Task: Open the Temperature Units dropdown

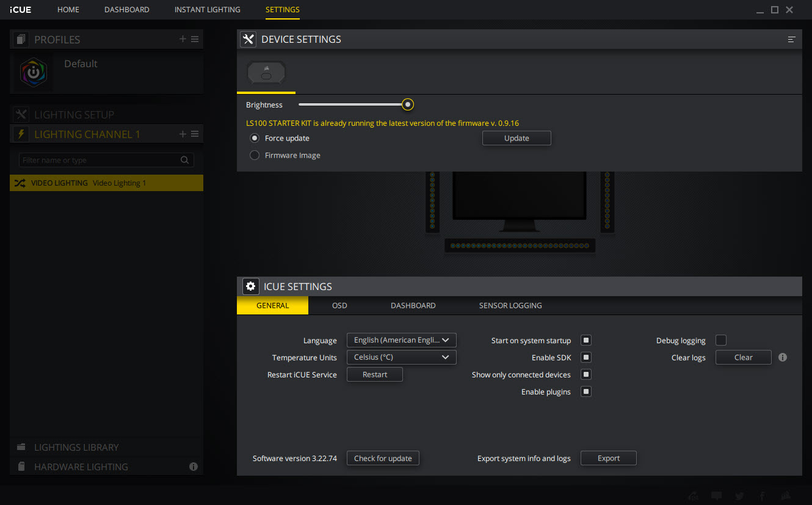Action: point(401,357)
